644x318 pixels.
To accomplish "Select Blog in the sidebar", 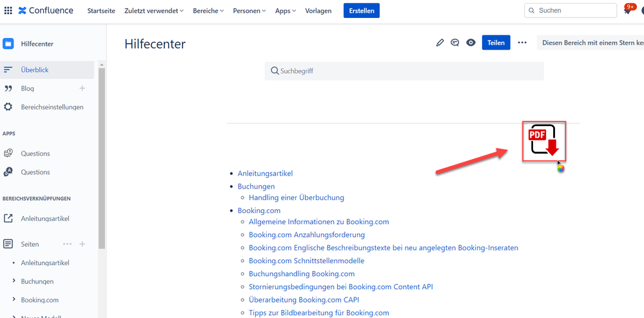I will click(28, 88).
